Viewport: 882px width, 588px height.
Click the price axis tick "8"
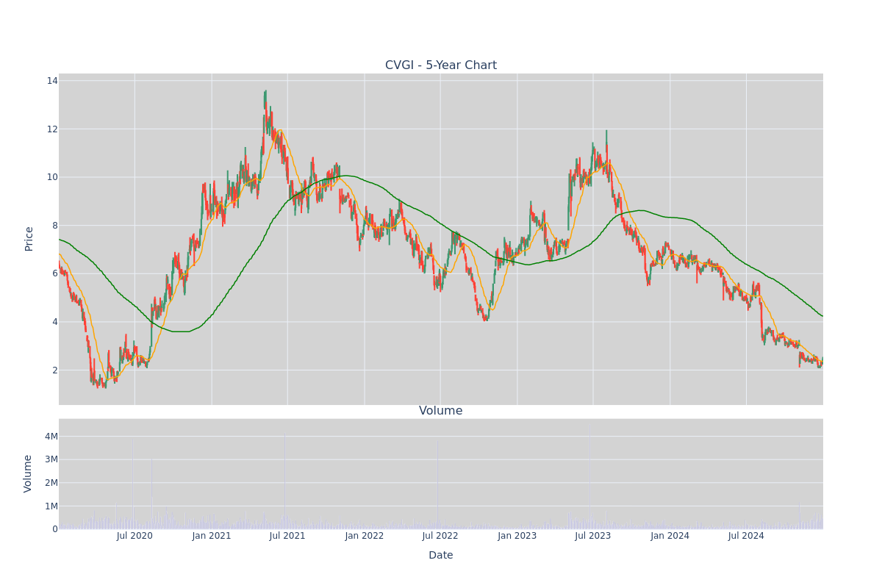[55, 226]
